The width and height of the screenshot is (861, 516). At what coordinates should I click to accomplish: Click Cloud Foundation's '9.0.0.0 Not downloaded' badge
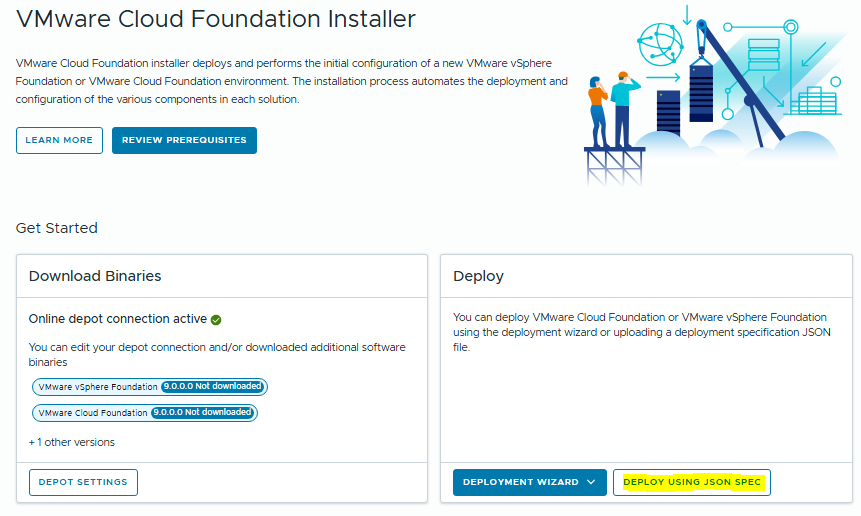coord(203,412)
